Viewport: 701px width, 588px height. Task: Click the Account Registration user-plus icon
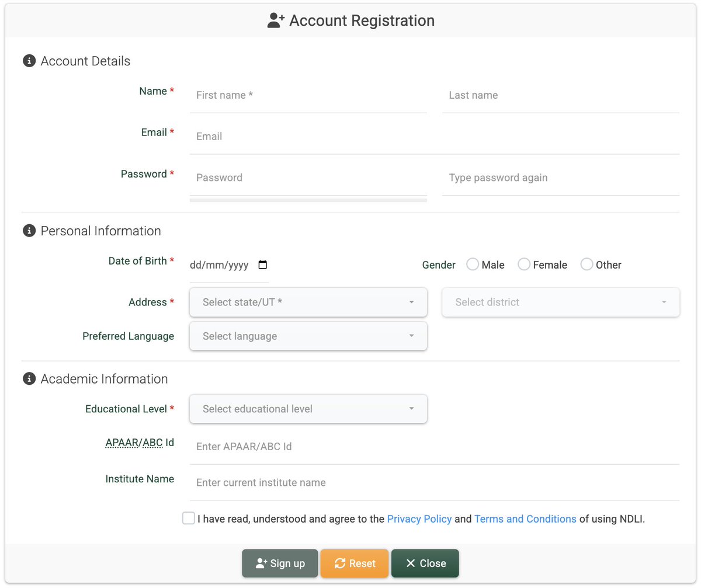click(x=276, y=20)
